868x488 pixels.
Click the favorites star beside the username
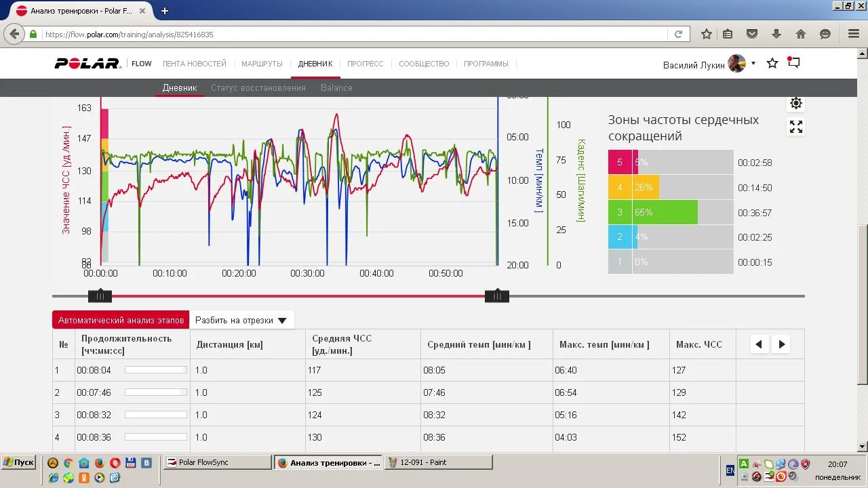click(772, 64)
